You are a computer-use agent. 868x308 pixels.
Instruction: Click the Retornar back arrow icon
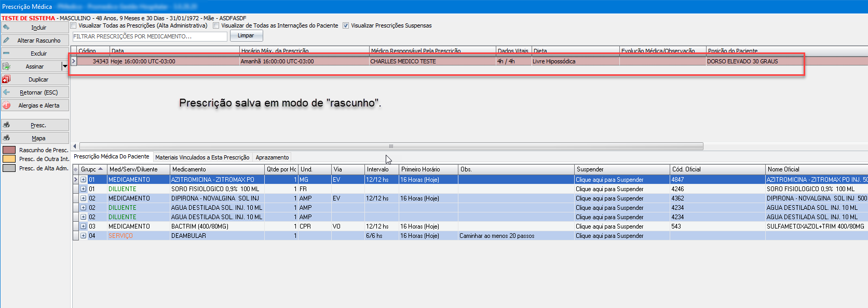(6, 92)
